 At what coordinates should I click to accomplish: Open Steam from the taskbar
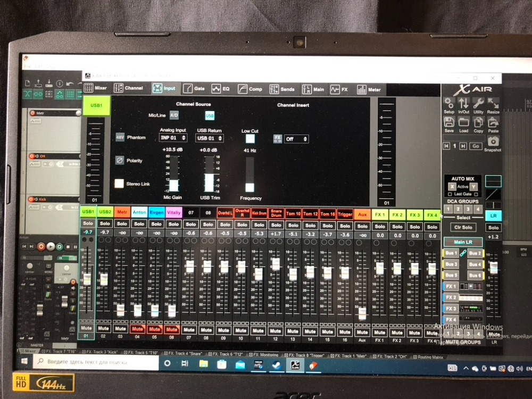pyautogui.click(x=277, y=365)
